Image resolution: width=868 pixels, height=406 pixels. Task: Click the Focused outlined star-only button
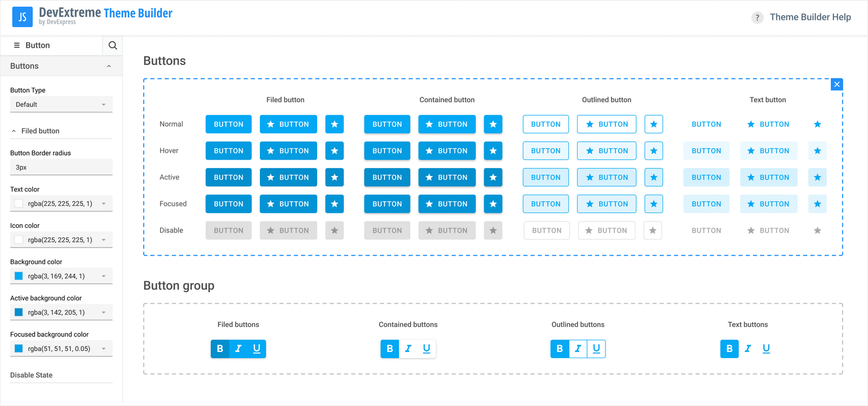tap(654, 204)
